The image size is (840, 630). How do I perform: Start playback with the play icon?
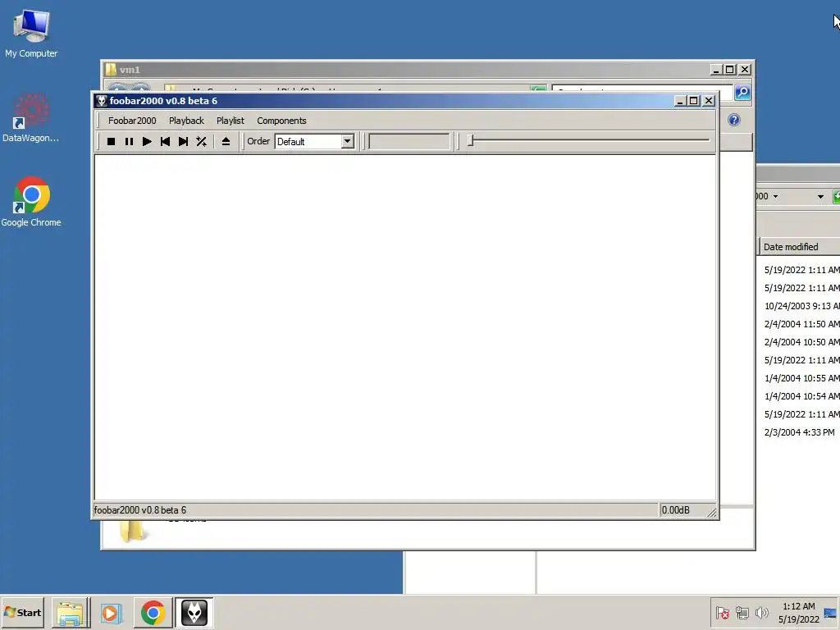[x=147, y=141]
